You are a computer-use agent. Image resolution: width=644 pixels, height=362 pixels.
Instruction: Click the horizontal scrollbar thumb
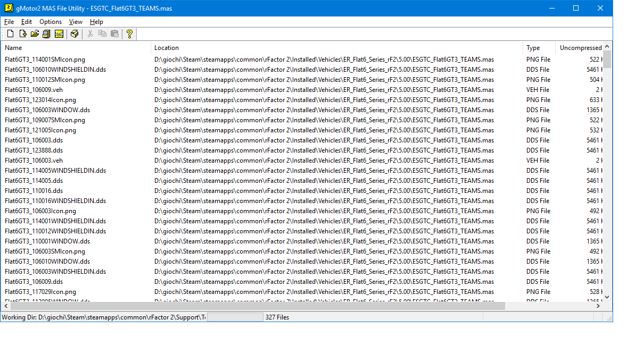click(x=258, y=306)
